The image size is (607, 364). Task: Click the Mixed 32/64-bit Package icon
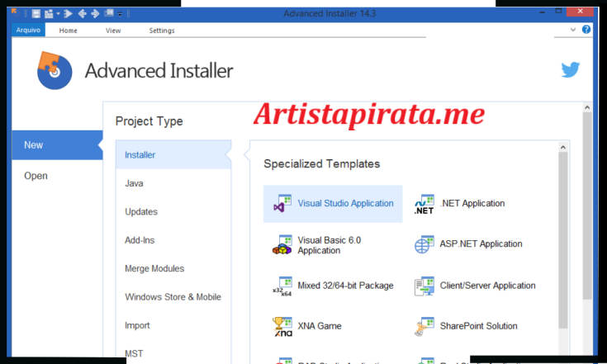pos(282,286)
